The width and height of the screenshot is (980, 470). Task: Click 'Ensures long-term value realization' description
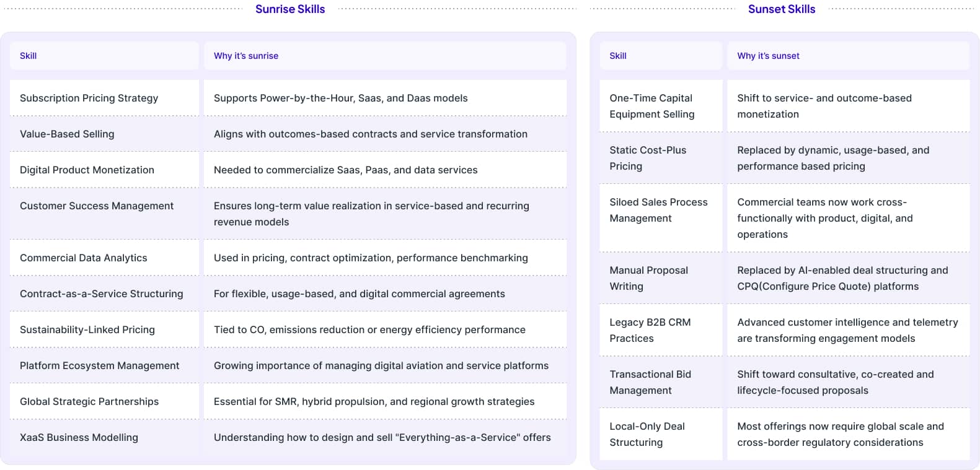(x=371, y=214)
